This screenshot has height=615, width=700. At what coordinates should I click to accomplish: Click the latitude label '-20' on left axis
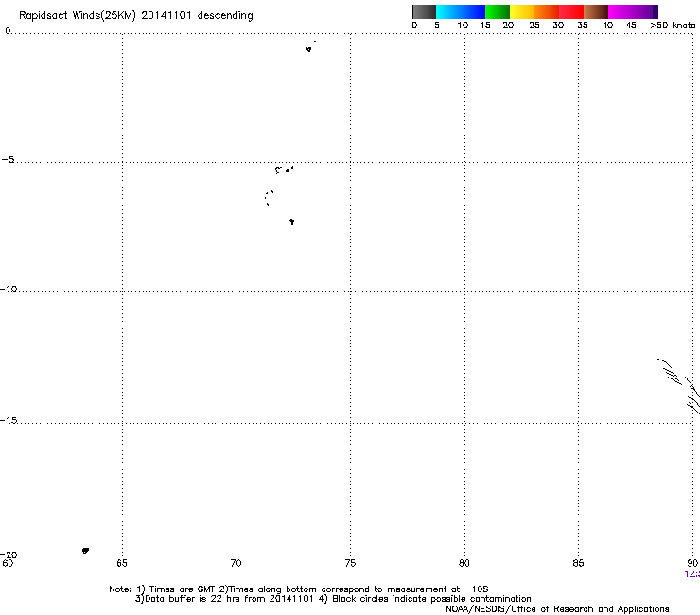9,554
